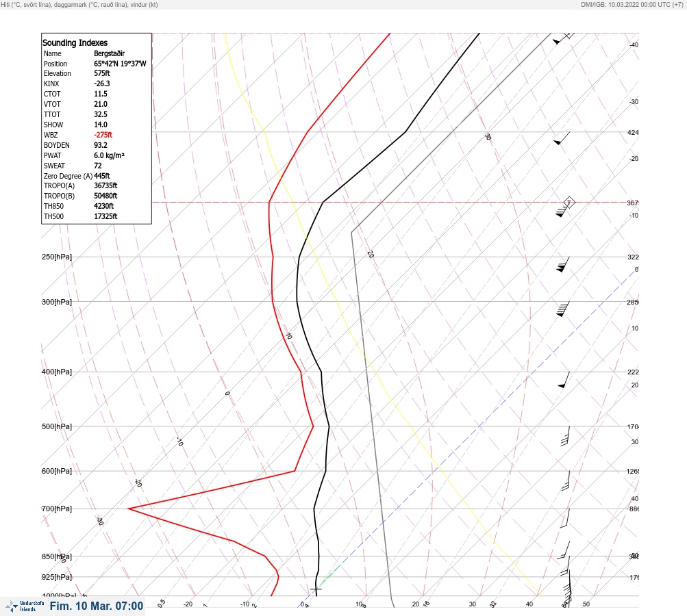Click the wind barb at 400 hPa
687x616 pixels.
tap(564, 380)
